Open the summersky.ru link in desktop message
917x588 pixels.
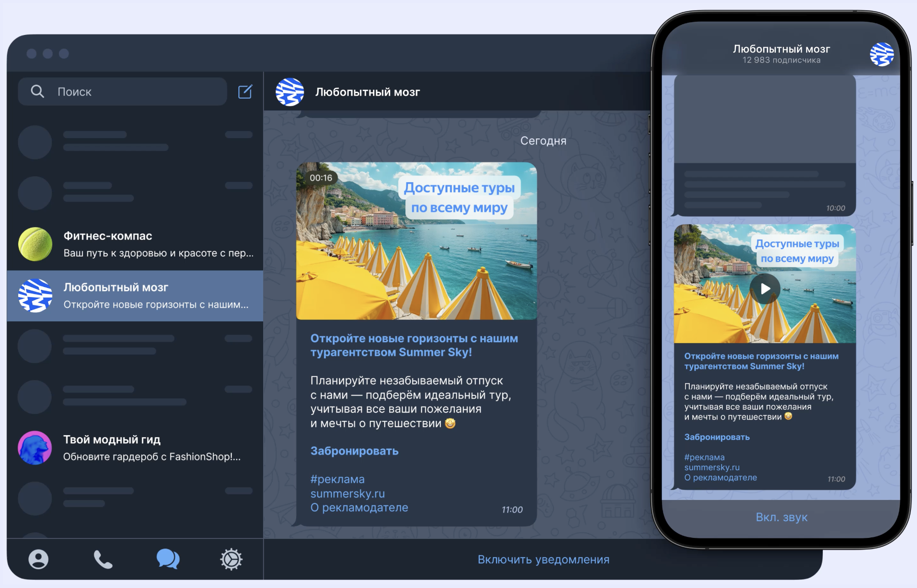[348, 493]
